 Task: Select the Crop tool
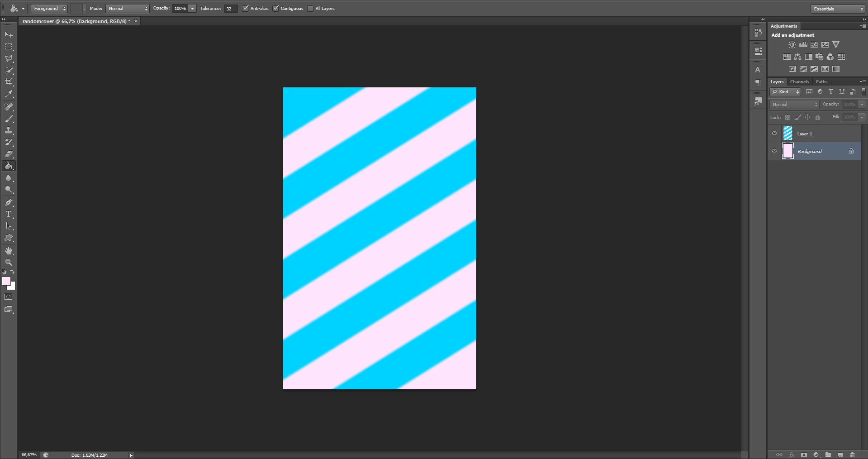coord(9,82)
